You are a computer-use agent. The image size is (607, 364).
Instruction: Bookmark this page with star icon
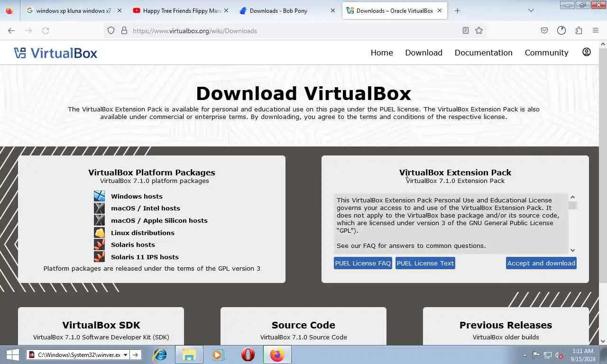[479, 30]
